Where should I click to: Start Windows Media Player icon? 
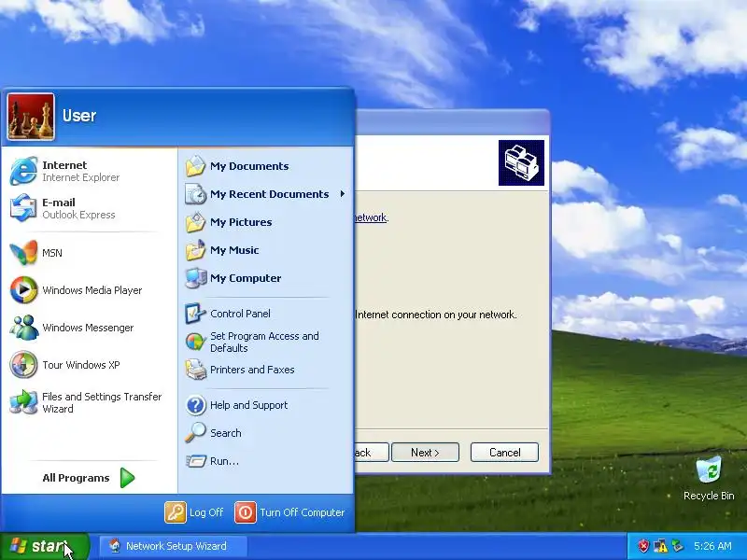[x=23, y=290]
